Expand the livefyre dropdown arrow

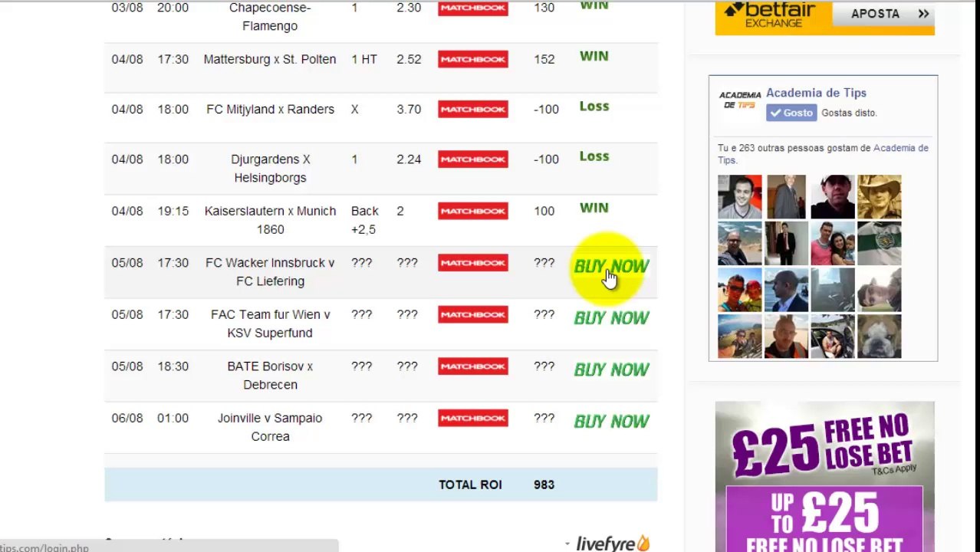point(567,544)
